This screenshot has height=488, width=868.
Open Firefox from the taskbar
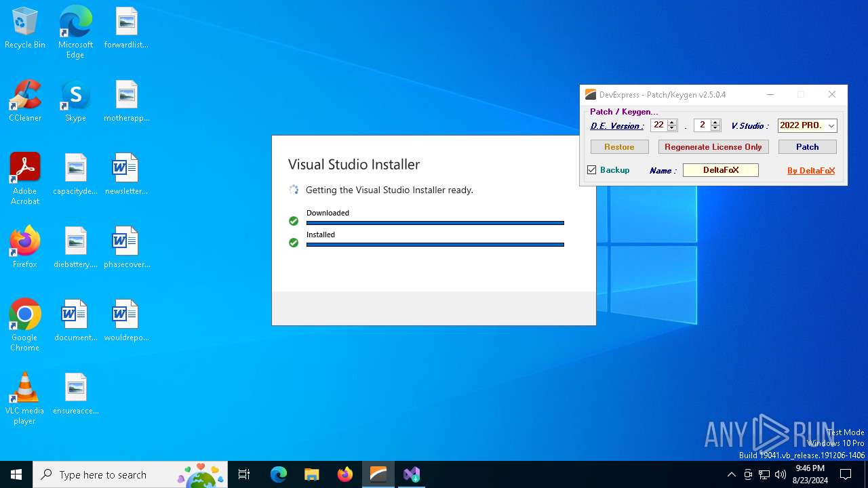click(345, 474)
